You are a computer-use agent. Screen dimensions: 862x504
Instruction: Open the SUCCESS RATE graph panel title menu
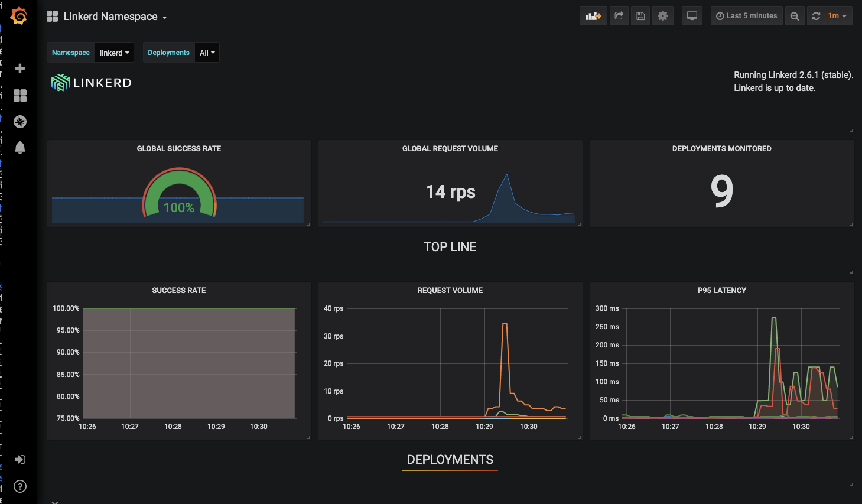pyautogui.click(x=179, y=291)
